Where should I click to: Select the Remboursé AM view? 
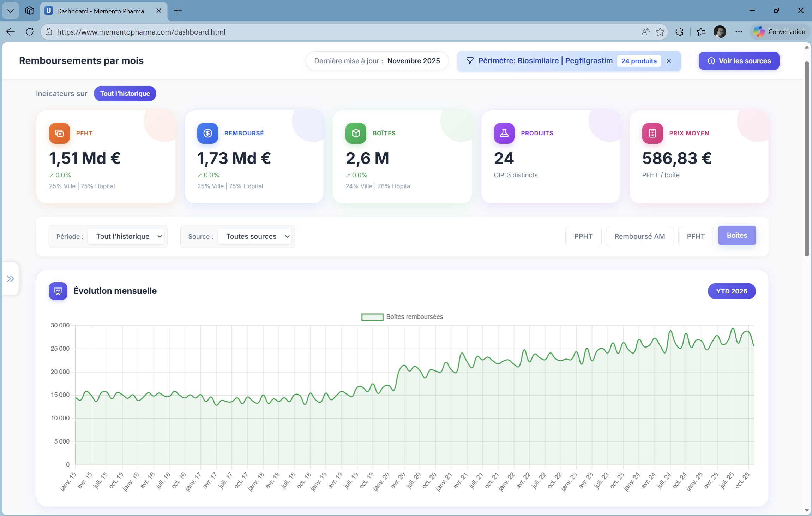(639, 236)
